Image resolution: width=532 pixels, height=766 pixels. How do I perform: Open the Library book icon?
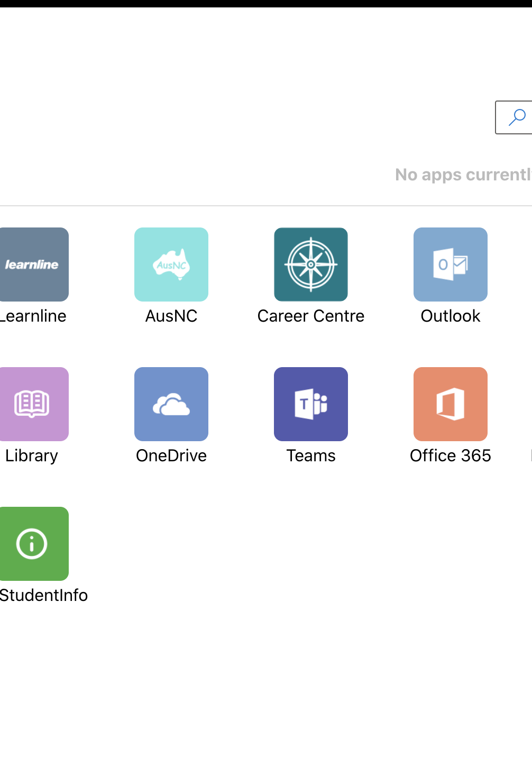[x=33, y=404]
